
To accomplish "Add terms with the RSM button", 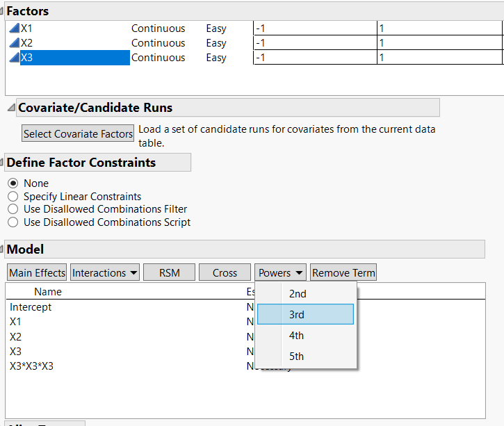I will tap(169, 273).
